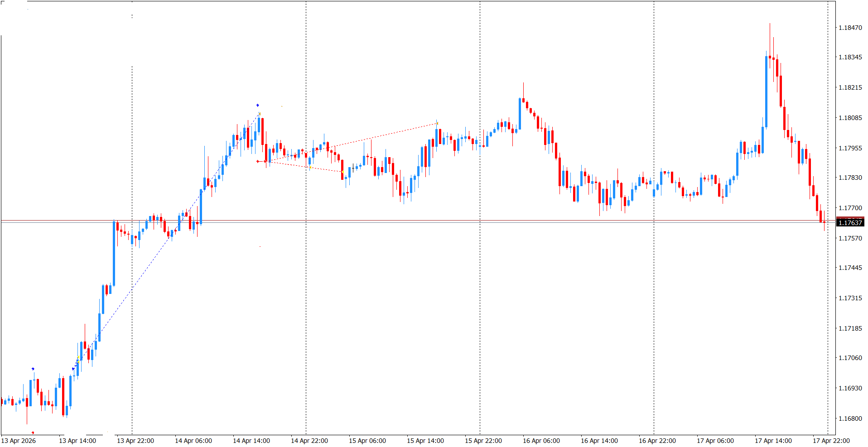Click the red marker at the chart's bottom left

[x=33, y=433]
